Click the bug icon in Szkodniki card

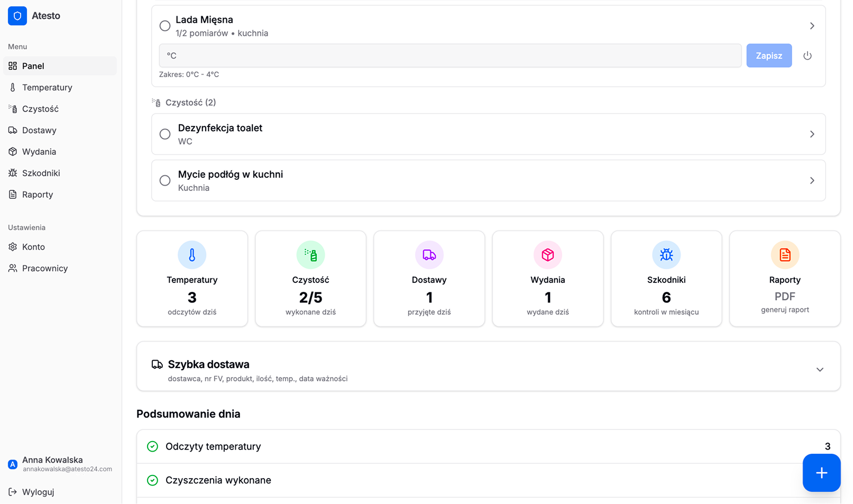point(666,255)
